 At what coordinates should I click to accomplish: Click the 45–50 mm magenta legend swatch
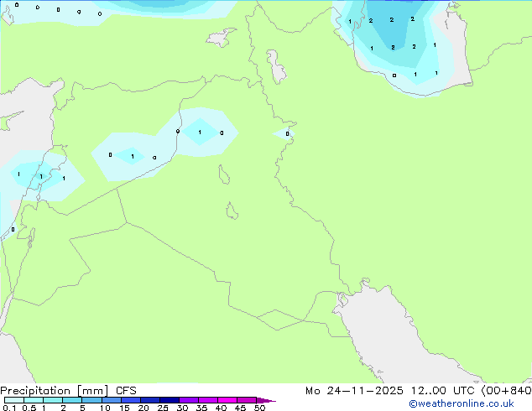coord(247,400)
